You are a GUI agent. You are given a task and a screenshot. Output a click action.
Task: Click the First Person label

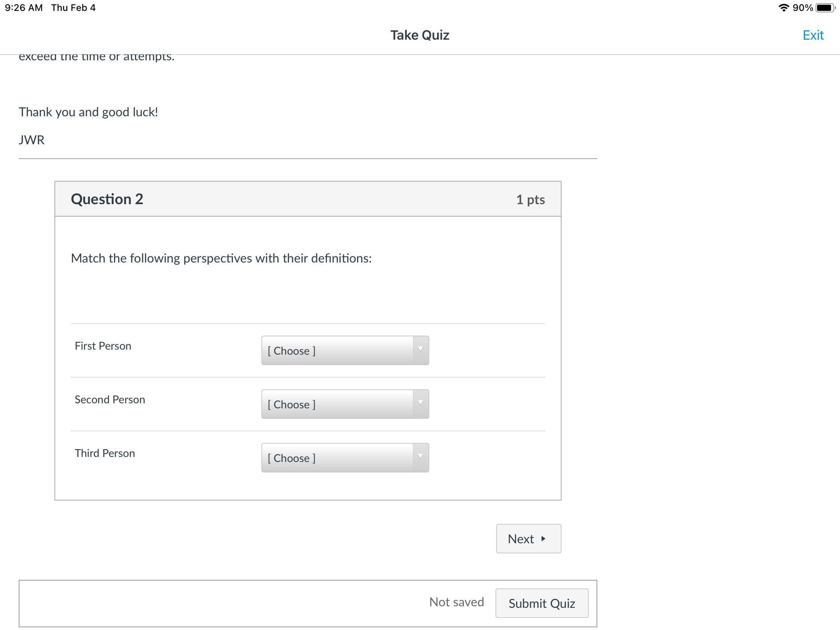(x=103, y=346)
